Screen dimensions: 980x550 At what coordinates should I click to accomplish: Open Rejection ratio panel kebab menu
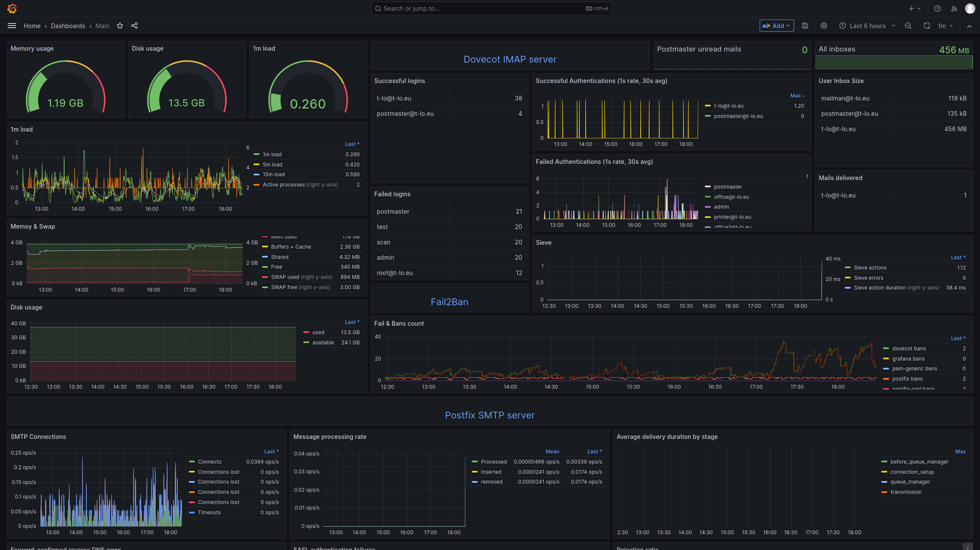[x=968, y=547]
